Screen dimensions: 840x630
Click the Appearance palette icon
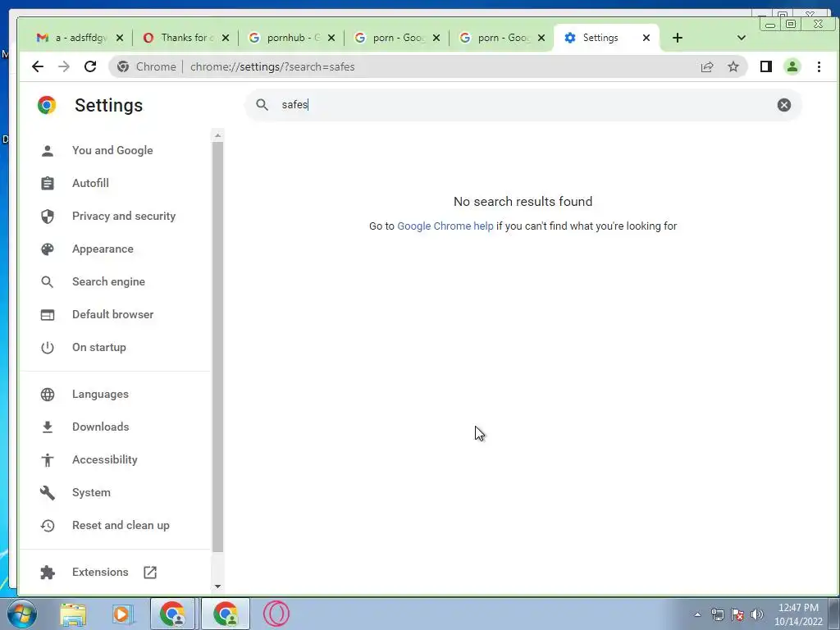tap(48, 249)
